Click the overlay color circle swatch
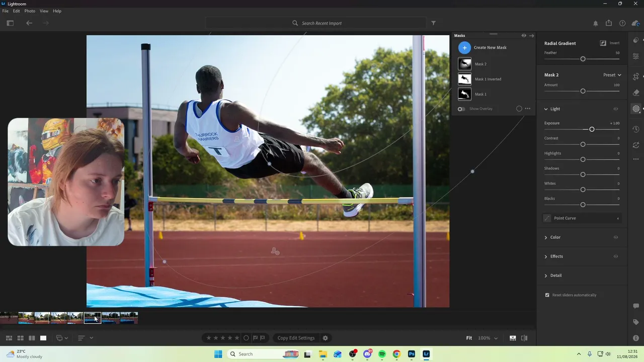Screen dimensions: 644x362 (x=519, y=109)
